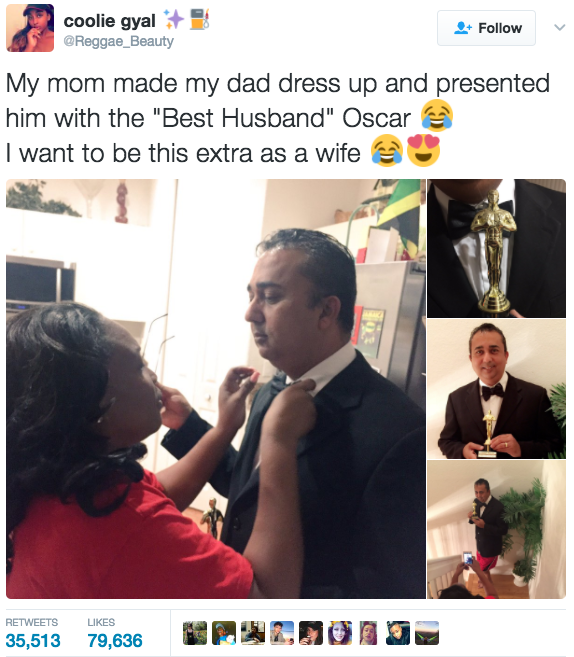Click the third liker avatar
Image resolution: width=574 pixels, height=657 pixels.
tap(253, 633)
